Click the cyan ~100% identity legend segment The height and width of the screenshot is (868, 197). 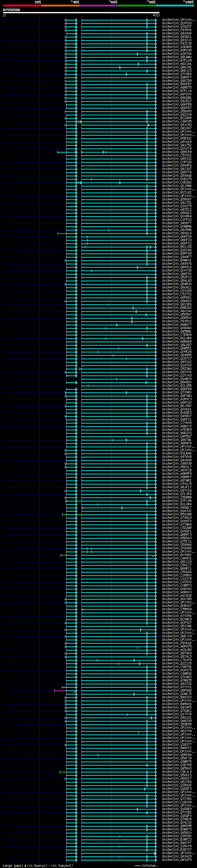pyautogui.click(x=175, y=6)
